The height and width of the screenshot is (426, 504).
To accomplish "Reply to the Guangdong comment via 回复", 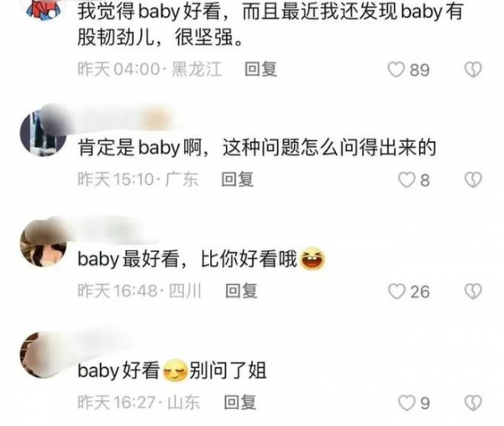I will click(x=238, y=179).
